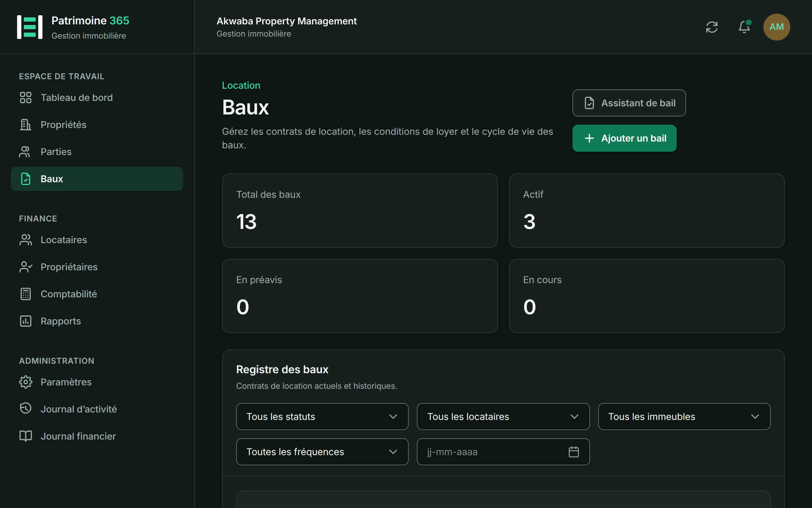
Task: Click the Patrimoine 365 logo icon
Action: [30, 27]
